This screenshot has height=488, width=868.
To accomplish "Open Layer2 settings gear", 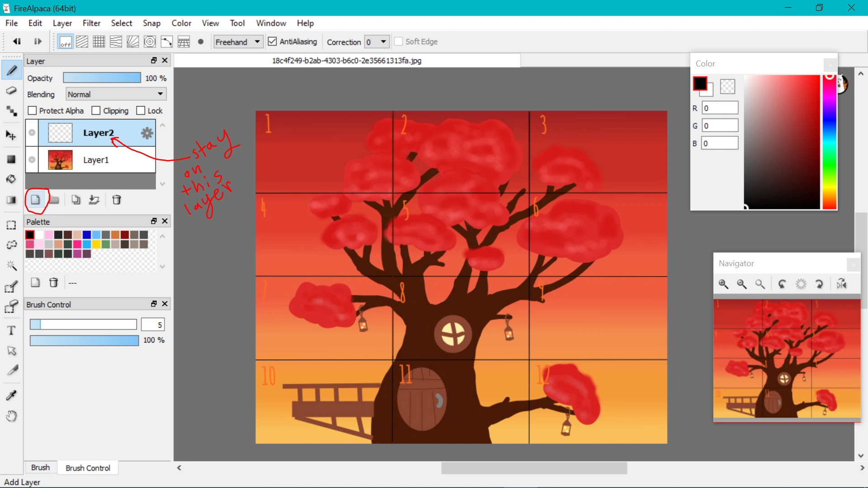I will tap(147, 133).
